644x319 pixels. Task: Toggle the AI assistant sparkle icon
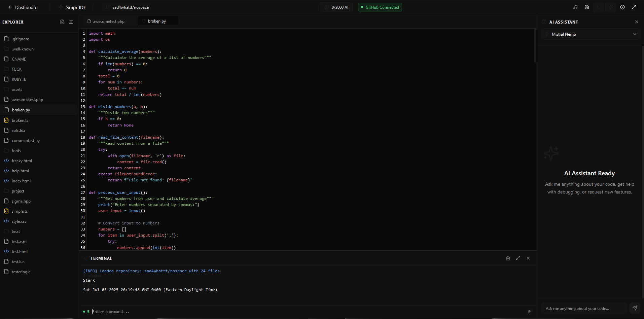pyautogui.click(x=610, y=7)
